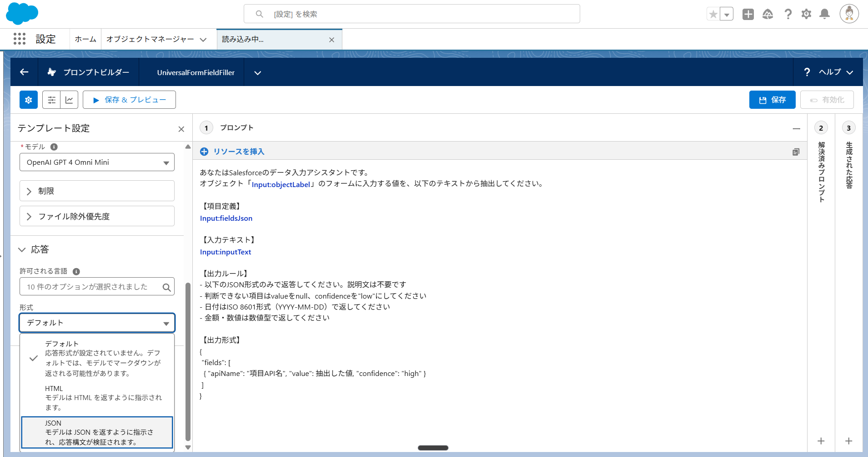This screenshot has height=457, width=868.
Task: Switch to the ホーム tab
Action: coord(85,39)
